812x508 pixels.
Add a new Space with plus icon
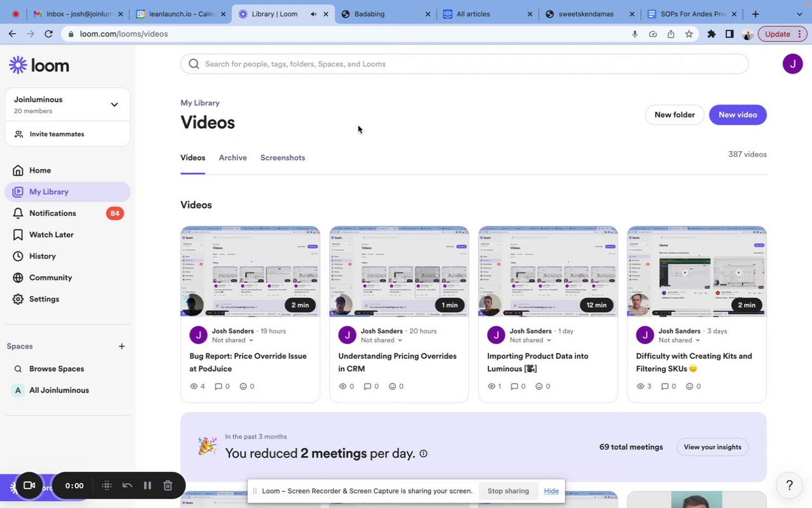(122, 346)
